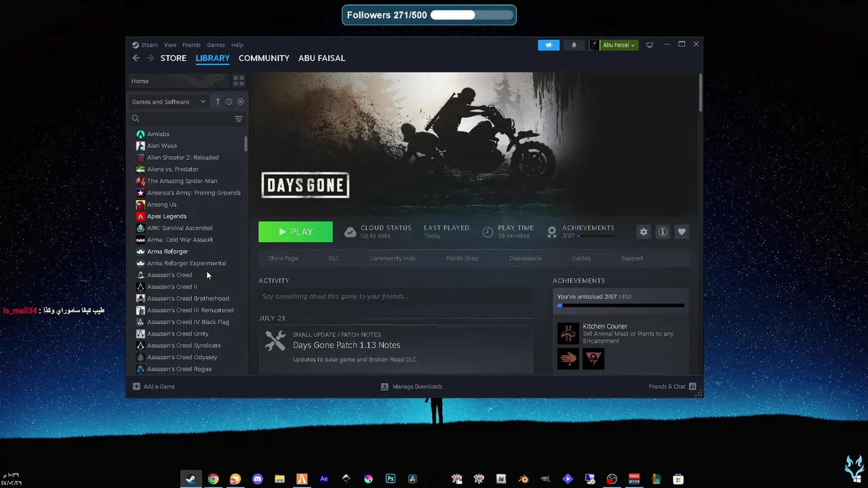
Task: Open Friends & Chat
Action: click(x=672, y=386)
